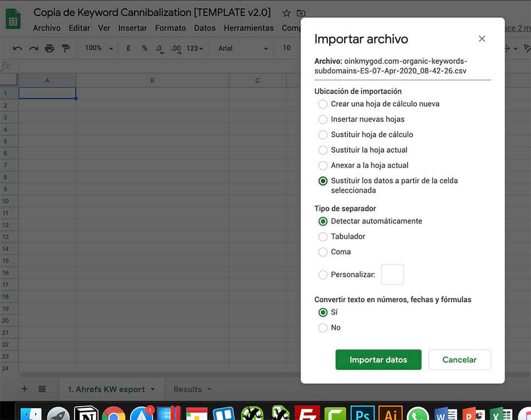Select the paint format roller icon

click(x=66, y=48)
